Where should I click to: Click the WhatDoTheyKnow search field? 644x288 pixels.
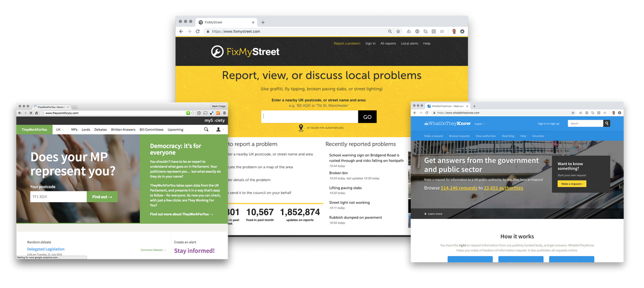586,123
